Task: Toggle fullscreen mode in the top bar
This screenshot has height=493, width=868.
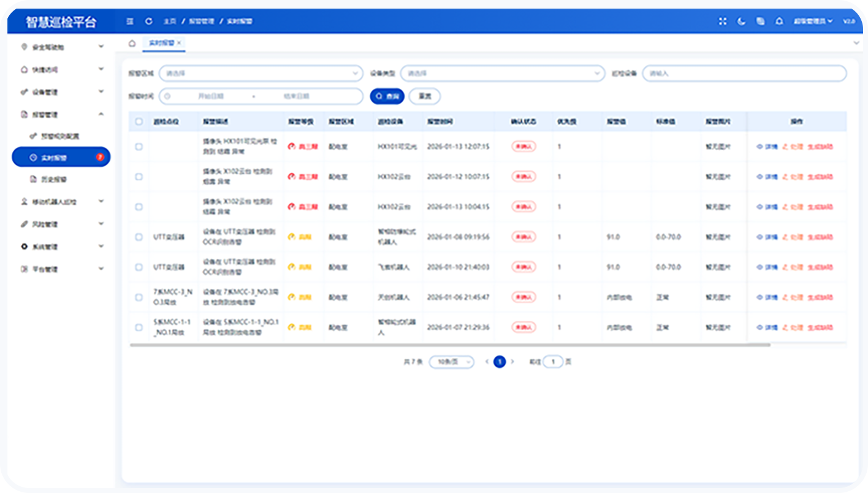Action: point(723,21)
